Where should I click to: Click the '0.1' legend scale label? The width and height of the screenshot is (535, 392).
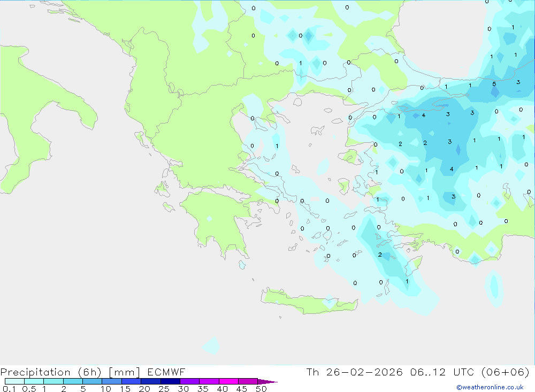pos(9,389)
